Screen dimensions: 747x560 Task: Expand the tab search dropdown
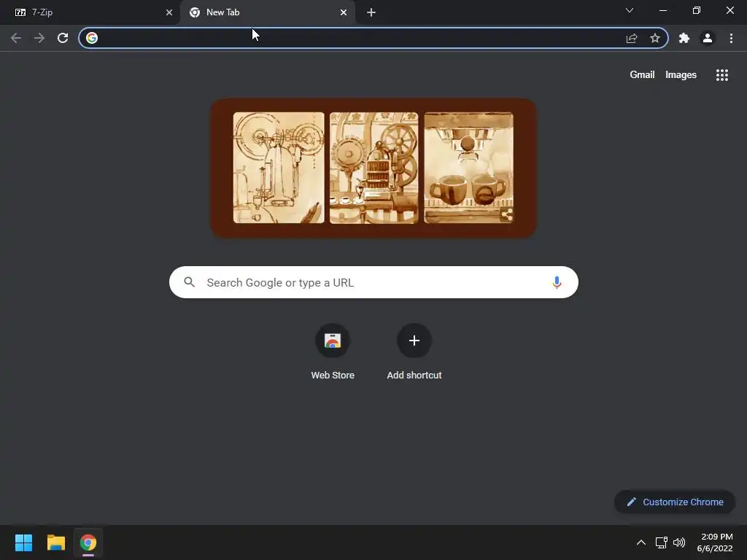pos(630,10)
